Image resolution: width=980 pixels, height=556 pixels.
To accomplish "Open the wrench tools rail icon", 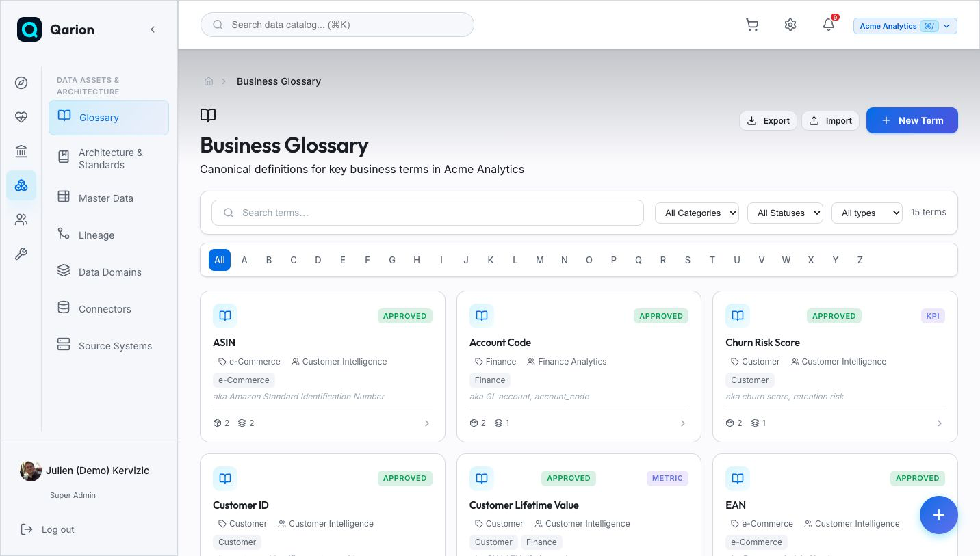I will point(21,254).
